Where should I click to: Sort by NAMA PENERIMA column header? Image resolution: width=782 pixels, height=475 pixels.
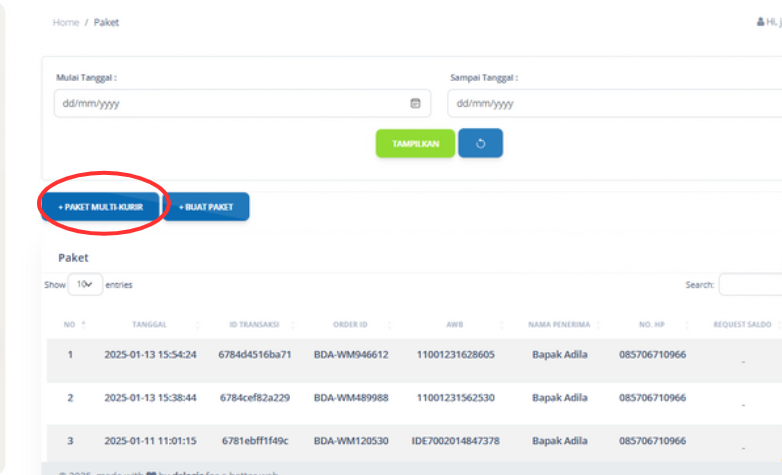[x=559, y=324]
